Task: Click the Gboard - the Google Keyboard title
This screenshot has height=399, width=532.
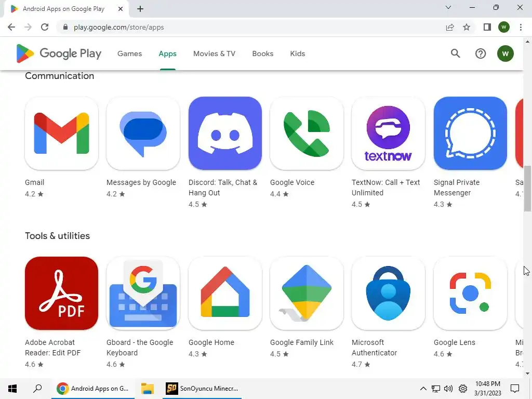Action: coord(140,348)
